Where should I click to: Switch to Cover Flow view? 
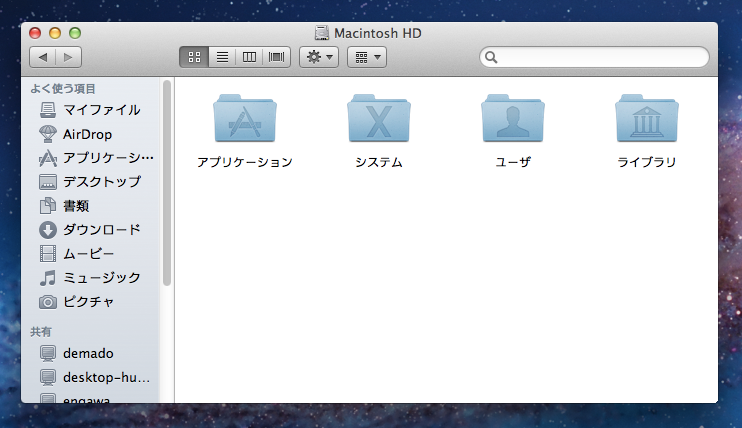point(276,57)
